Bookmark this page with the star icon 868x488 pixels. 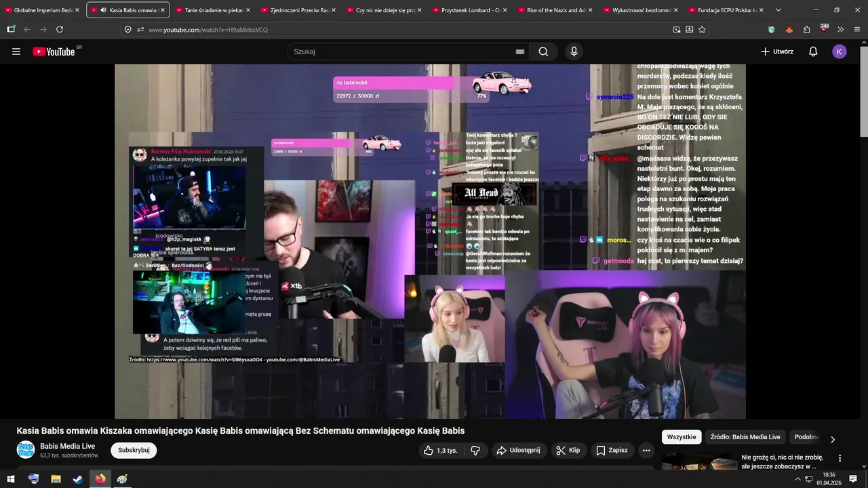point(702,29)
